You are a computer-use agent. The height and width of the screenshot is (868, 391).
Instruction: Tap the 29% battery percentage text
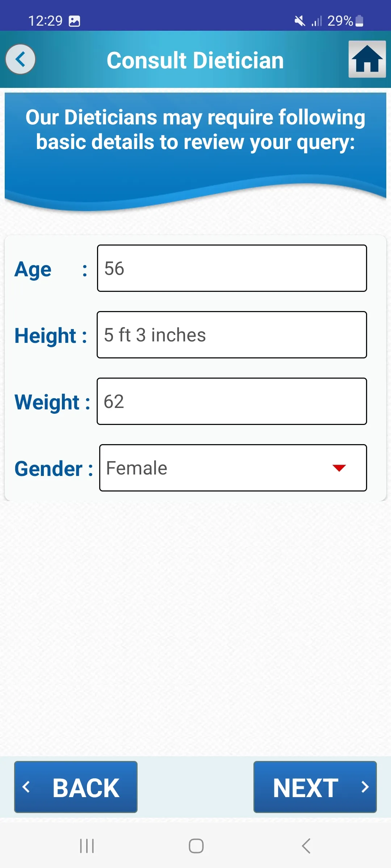tap(340, 21)
